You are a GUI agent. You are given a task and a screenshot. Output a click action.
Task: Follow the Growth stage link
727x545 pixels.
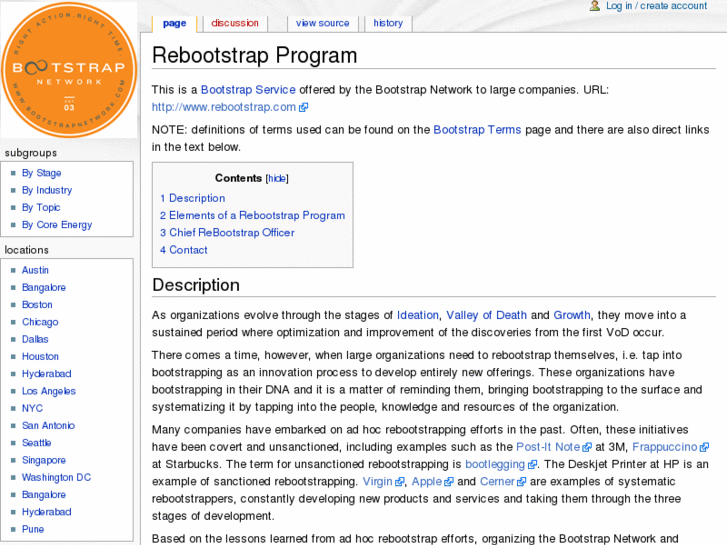(x=572, y=315)
